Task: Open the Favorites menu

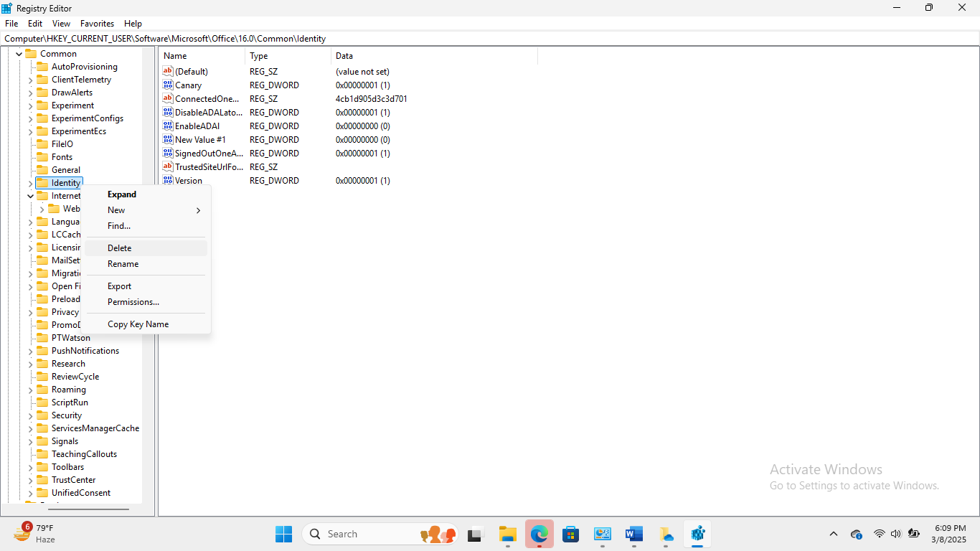Action: coord(97,24)
